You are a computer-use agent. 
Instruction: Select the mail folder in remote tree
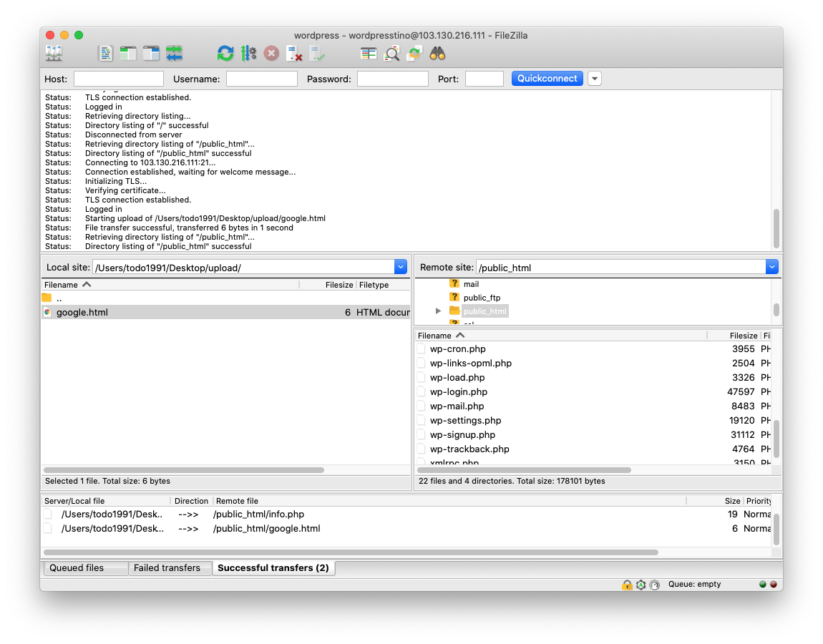pyautogui.click(x=471, y=285)
